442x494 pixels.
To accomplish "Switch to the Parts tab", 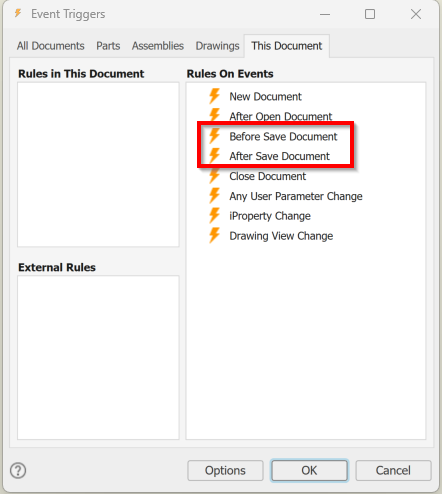I will pos(108,46).
